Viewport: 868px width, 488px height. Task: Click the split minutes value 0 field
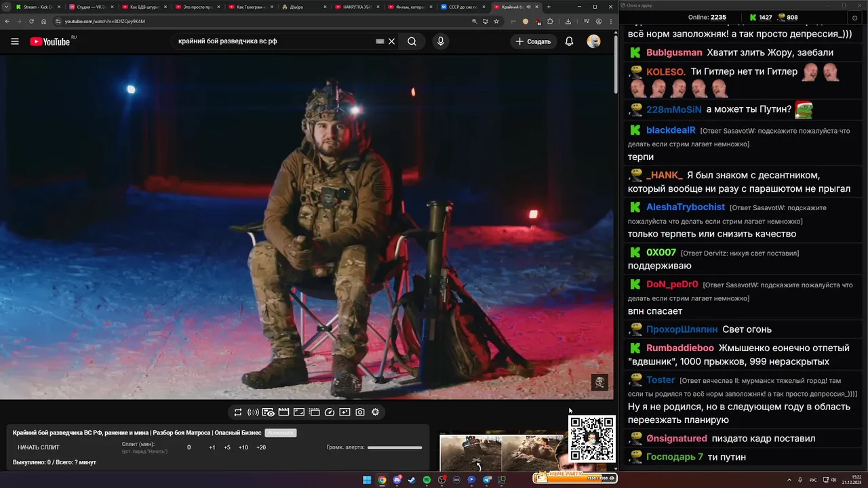tap(189, 447)
